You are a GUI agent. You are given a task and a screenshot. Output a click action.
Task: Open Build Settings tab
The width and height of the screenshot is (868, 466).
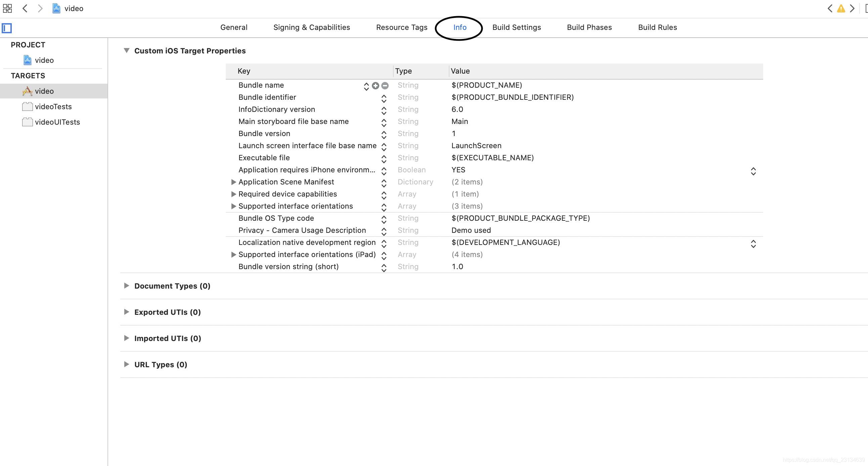point(516,27)
